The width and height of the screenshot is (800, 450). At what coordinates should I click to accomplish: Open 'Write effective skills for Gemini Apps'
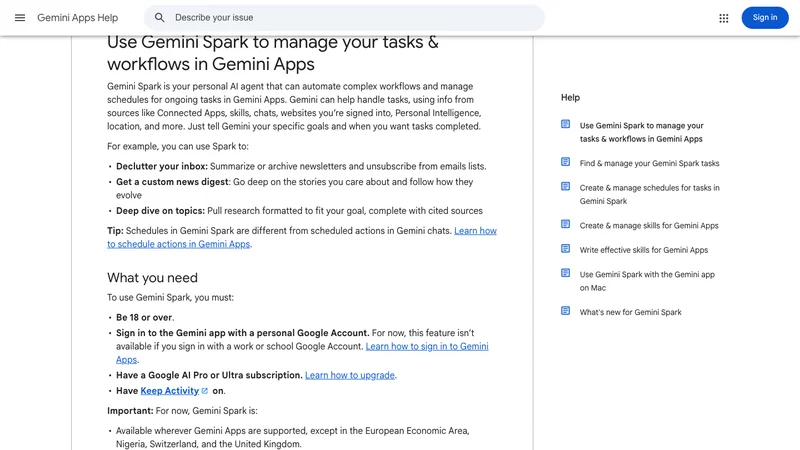coord(644,250)
